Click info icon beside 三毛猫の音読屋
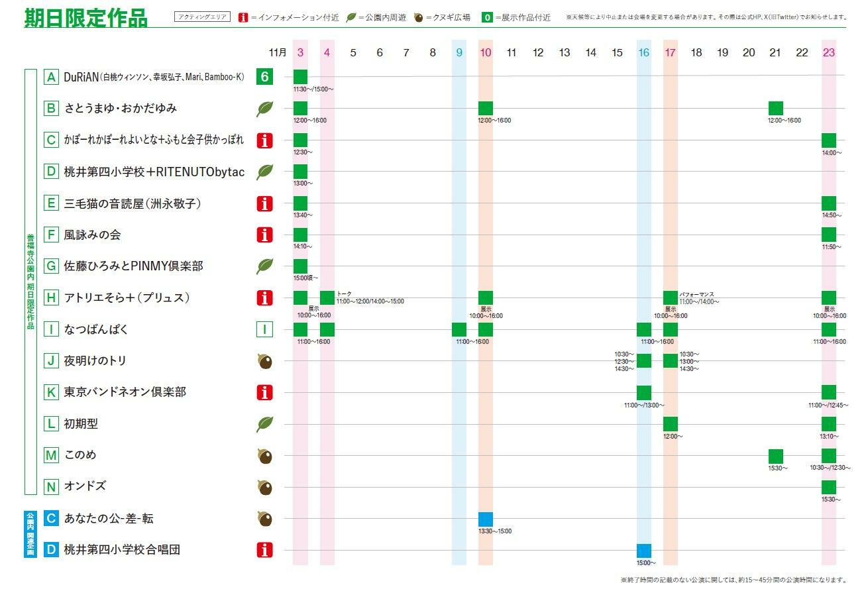 tap(264, 203)
